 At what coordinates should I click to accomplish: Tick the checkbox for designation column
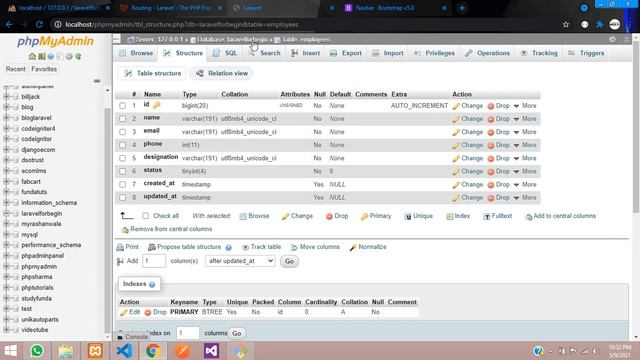coord(122,158)
